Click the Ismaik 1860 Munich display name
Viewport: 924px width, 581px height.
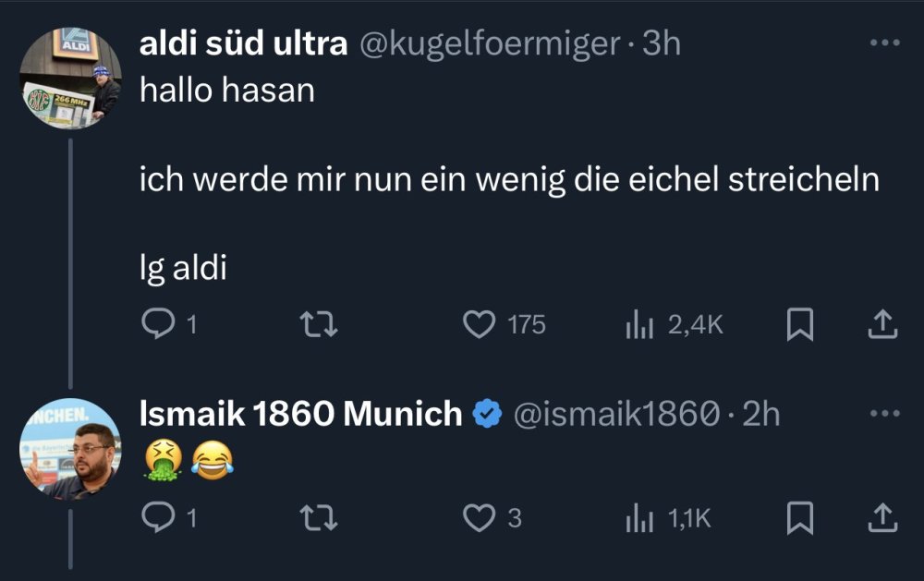click(300, 414)
